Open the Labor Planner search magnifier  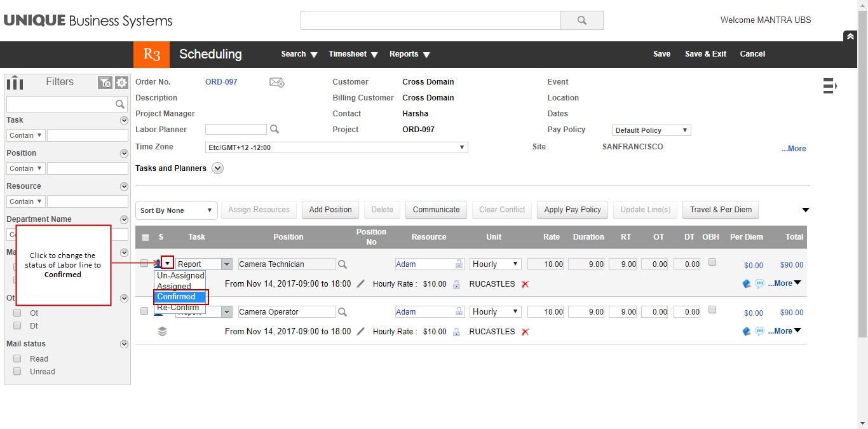[274, 129]
